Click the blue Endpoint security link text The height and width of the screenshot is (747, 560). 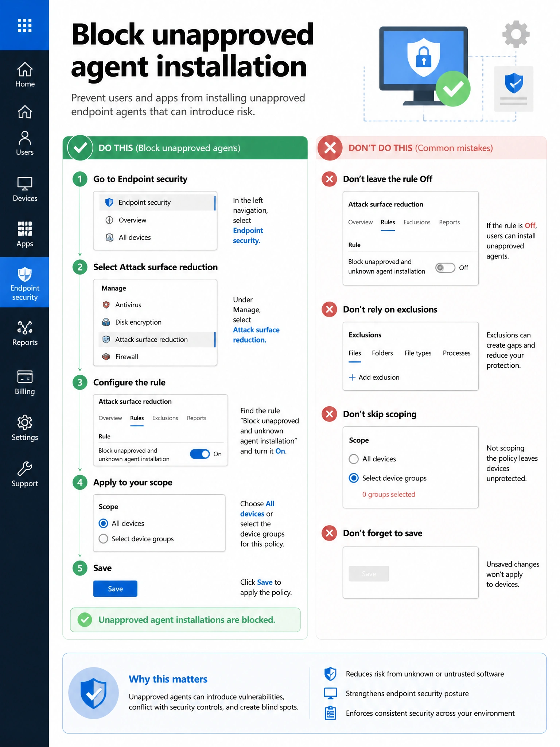[248, 236]
